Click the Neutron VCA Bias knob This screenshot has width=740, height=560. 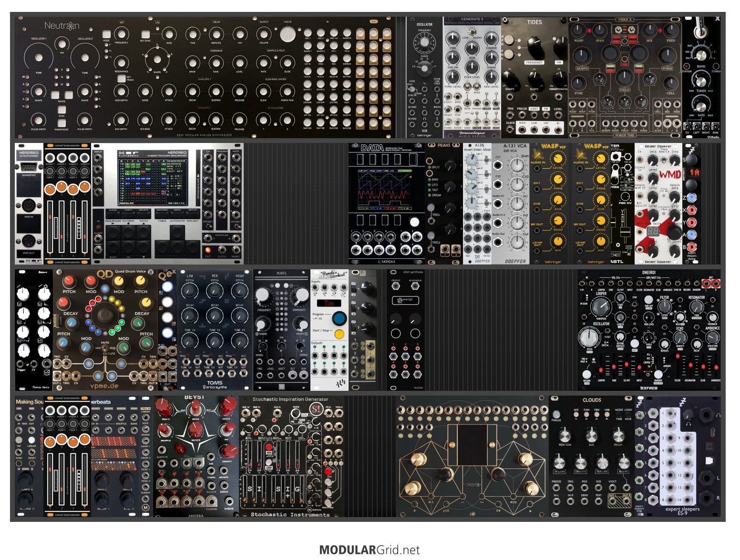click(x=145, y=120)
